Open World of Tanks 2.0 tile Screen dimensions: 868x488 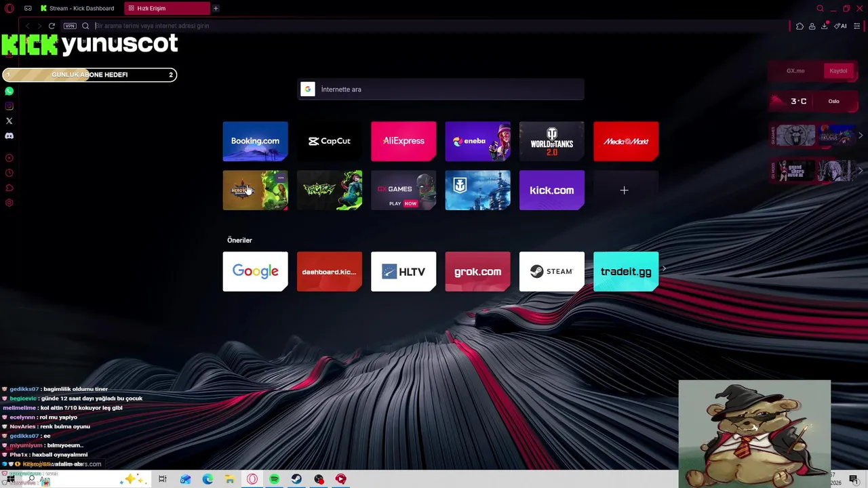tap(552, 141)
